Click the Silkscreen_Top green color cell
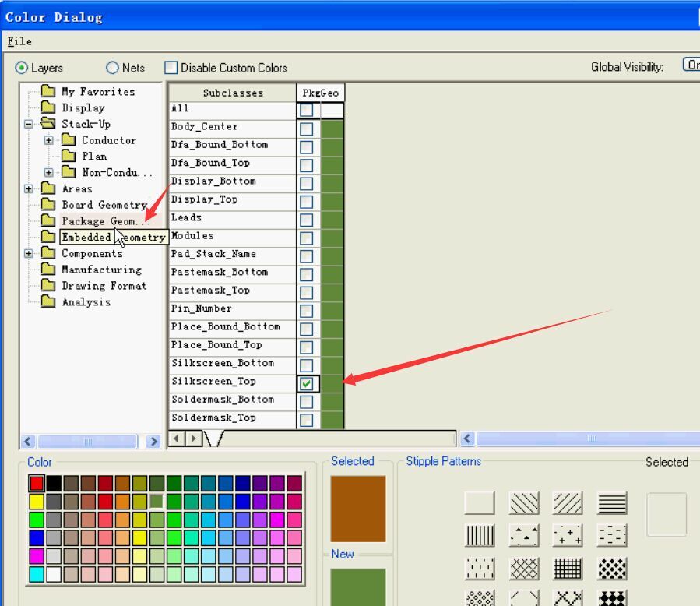The image size is (700, 606). (332, 383)
